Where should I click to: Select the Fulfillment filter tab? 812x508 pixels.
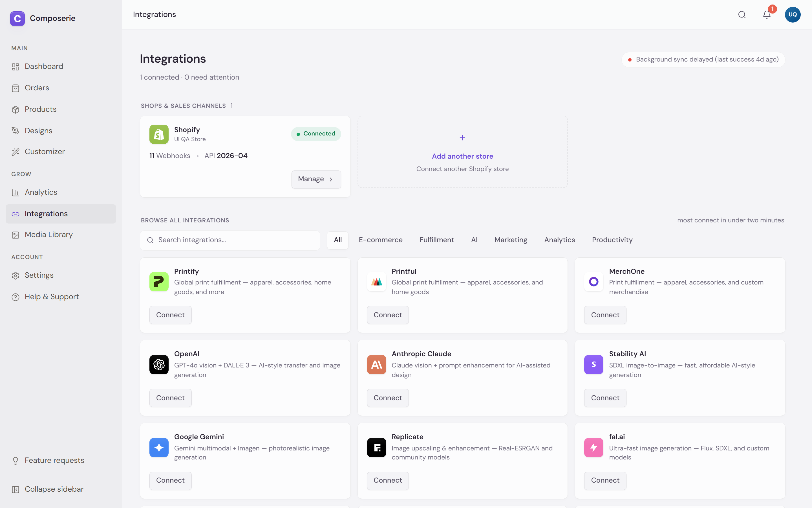click(436, 240)
